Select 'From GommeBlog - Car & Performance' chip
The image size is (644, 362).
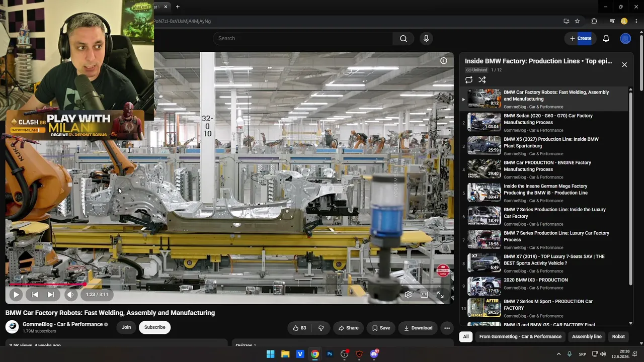[520, 337]
